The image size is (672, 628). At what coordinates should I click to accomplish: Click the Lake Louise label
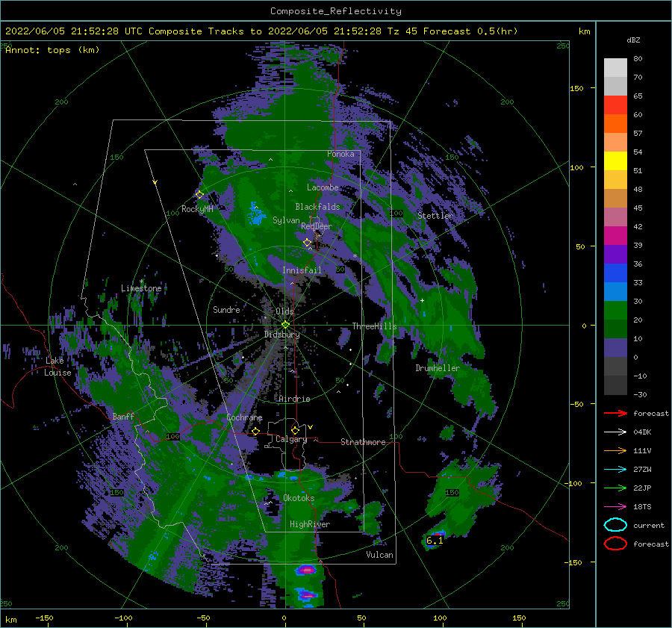tap(57, 367)
